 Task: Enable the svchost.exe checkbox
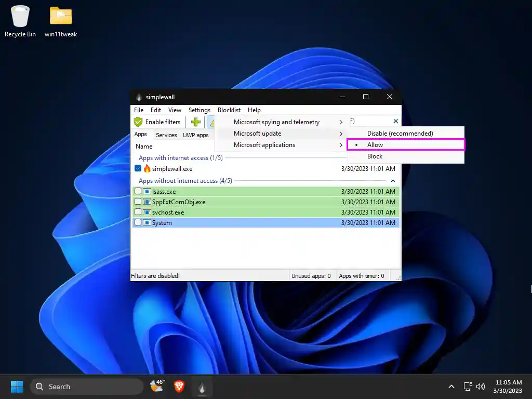[x=138, y=212]
